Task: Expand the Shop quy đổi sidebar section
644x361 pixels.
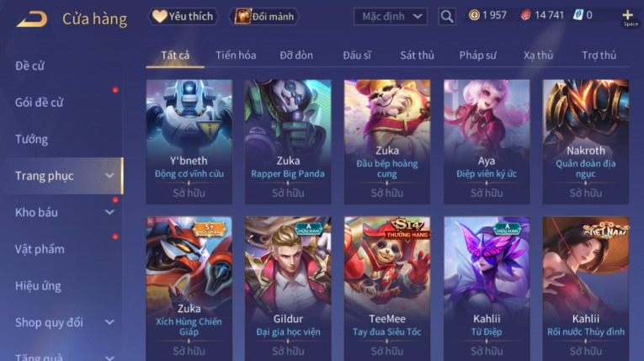Action: tap(109, 322)
